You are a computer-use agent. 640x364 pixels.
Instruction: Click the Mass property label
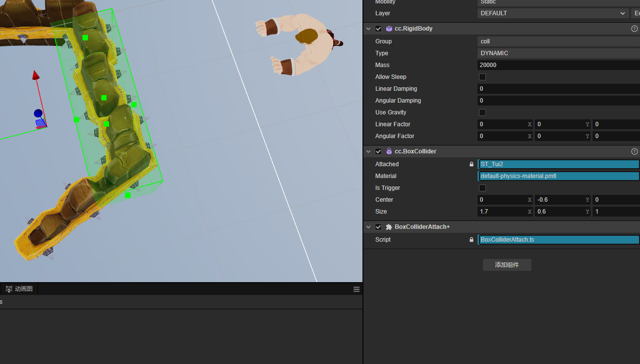pos(382,65)
